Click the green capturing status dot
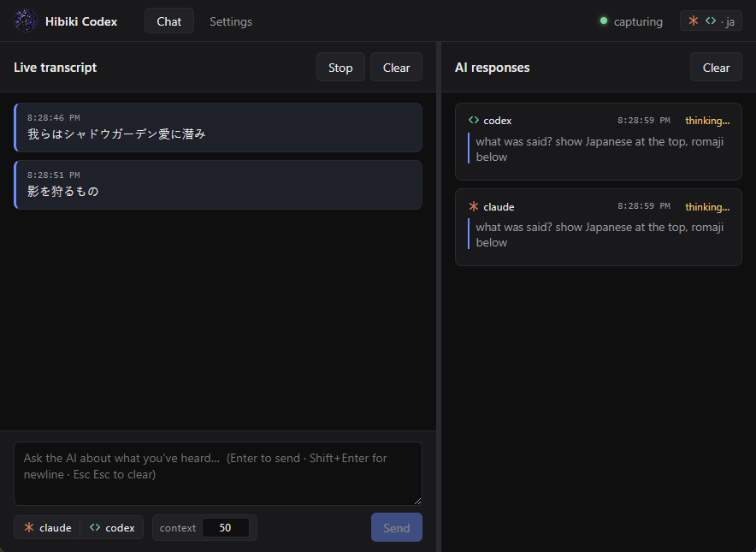 (603, 21)
